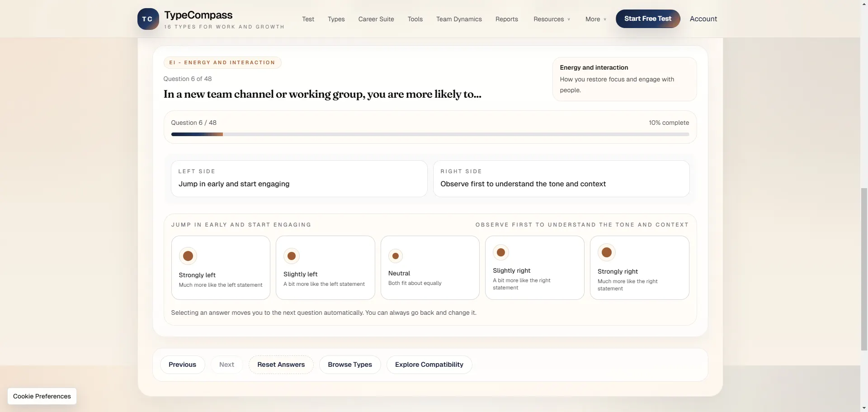The width and height of the screenshot is (868, 412).
Task: Click 'A bit more like the left statement'
Action: click(324, 284)
